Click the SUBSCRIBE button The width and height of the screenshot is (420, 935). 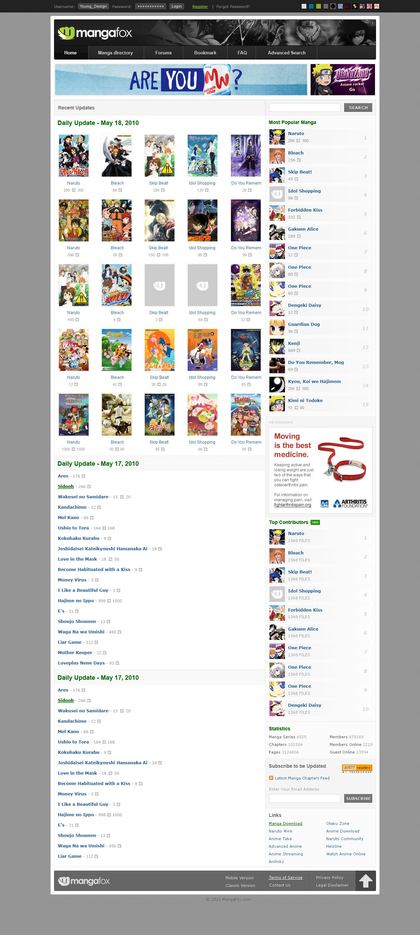358,798
